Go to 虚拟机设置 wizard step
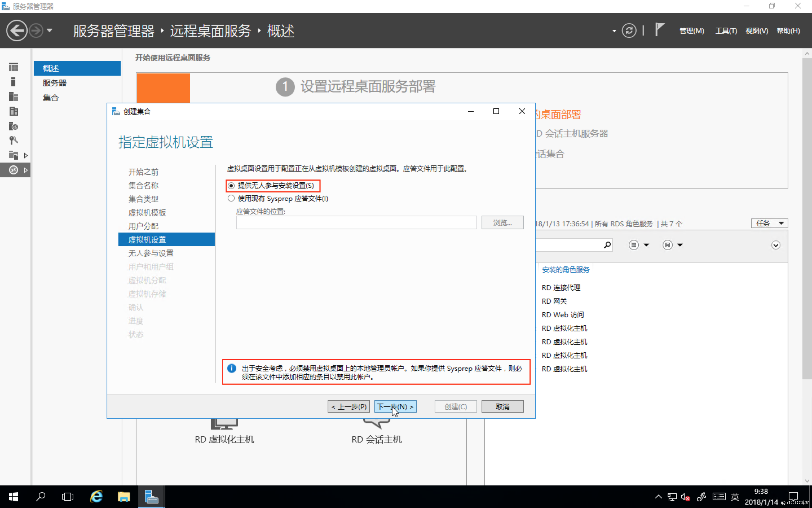The width and height of the screenshot is (812, 508). (166, 240)
